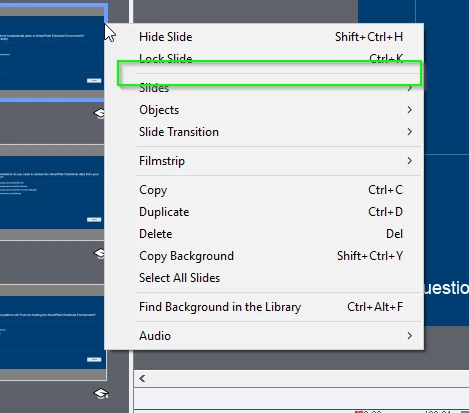Click the timeline scroll-left arrow
469x413 pixels.
[x=142, y=378]
